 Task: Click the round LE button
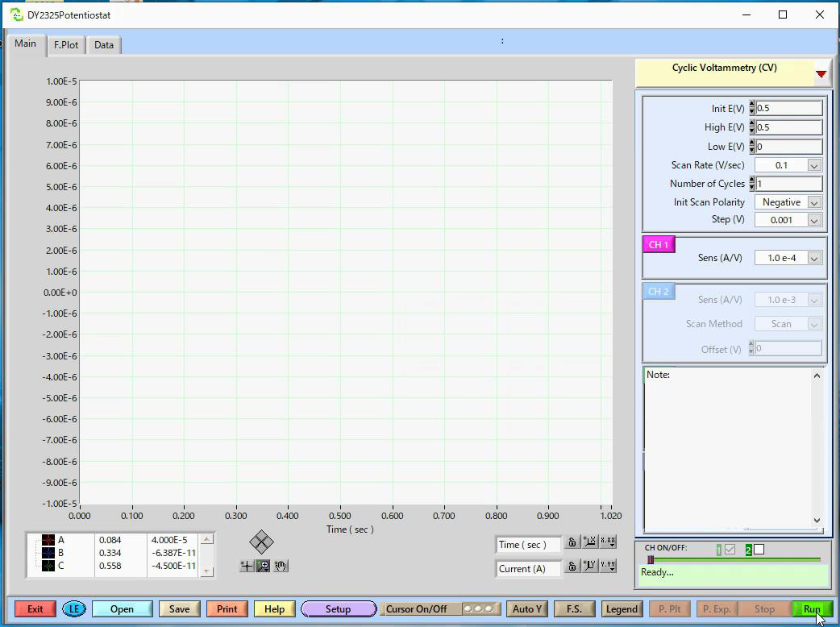[x=74, y=609]
